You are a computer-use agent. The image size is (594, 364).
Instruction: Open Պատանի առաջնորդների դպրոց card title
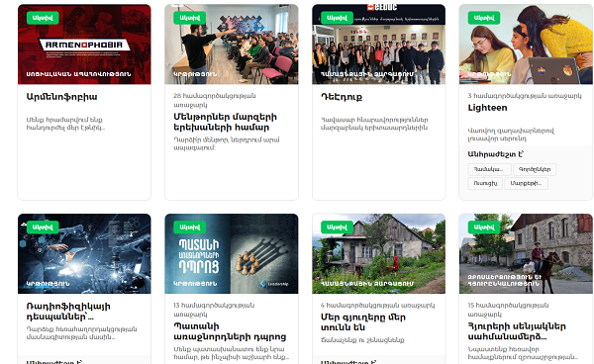pyautogui.click(x=230, y=331)
